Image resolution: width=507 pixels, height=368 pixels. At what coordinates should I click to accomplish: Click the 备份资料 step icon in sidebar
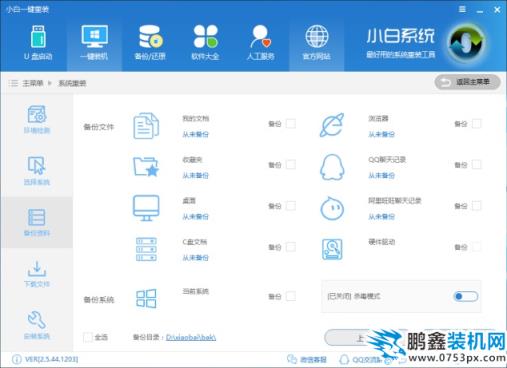[37, 217]
